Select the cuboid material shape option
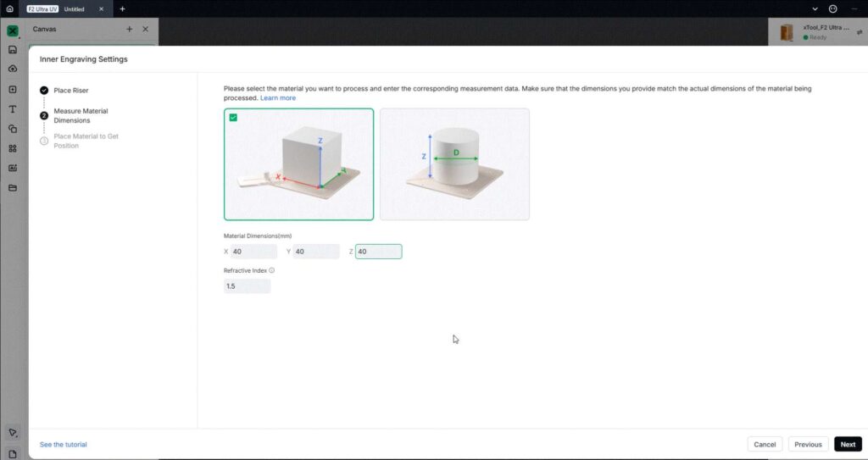This screenshot has height=460, width=868. click(298, 164)
